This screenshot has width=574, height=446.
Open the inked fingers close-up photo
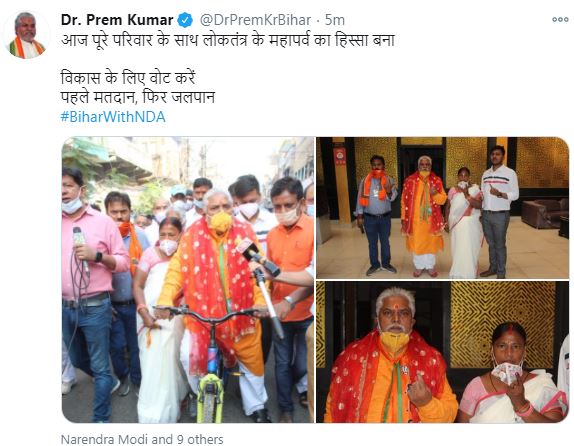(443, 352)
